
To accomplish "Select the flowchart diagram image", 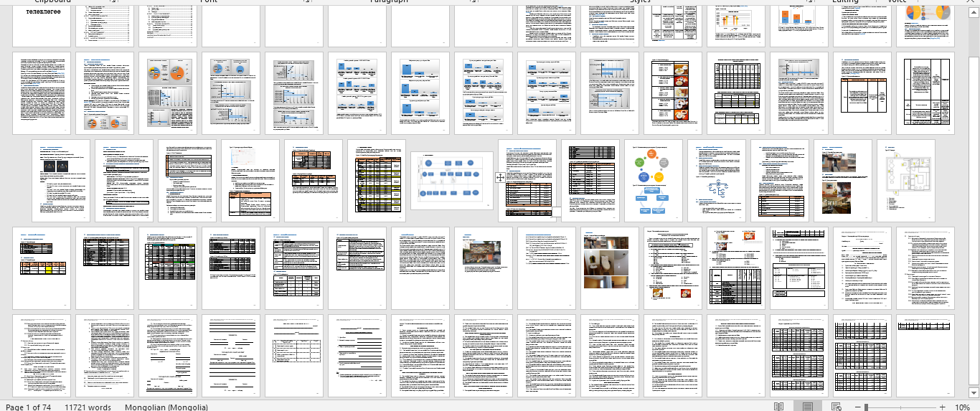I will 452,181.
